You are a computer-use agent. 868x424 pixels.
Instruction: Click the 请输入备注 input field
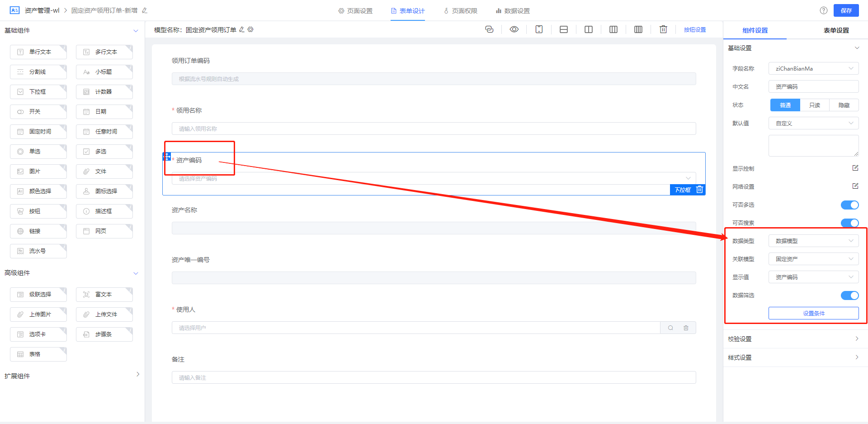(x=434, y=377)
